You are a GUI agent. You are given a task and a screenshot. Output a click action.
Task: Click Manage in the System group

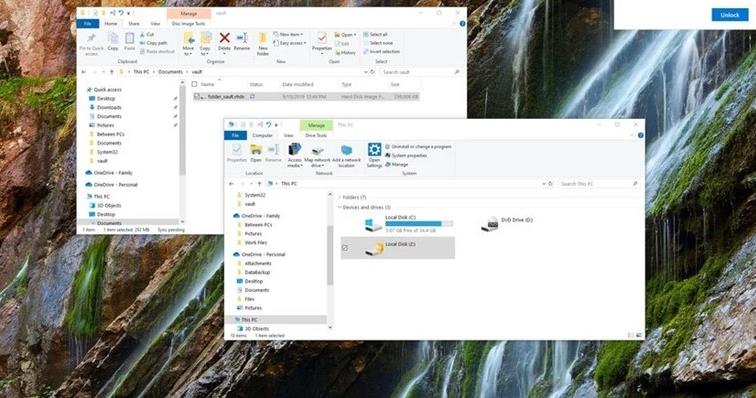(397, 165)
